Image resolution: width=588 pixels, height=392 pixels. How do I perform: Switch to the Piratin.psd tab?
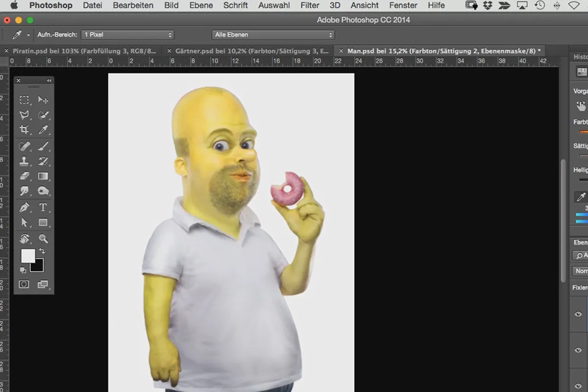point(84,51)
